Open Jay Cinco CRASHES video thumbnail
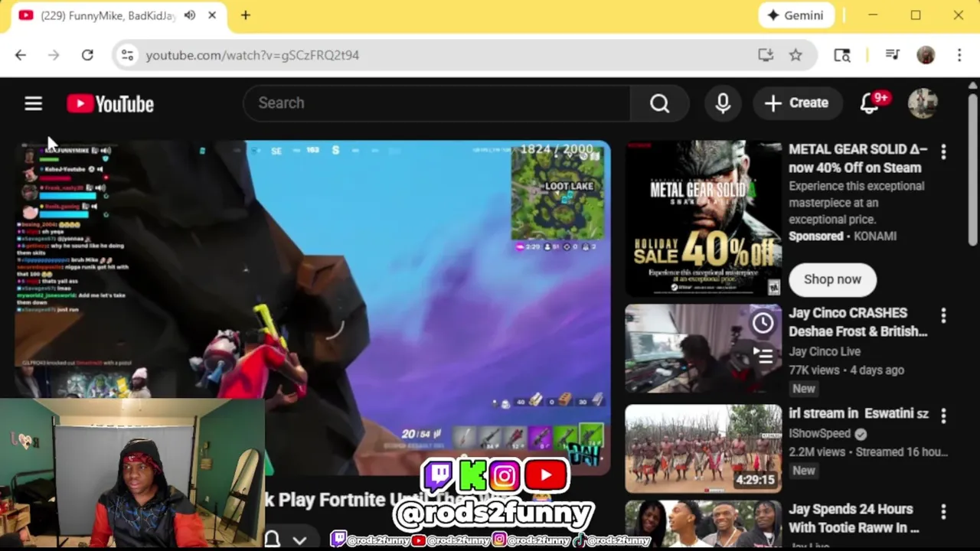 (x=703, y=349)
